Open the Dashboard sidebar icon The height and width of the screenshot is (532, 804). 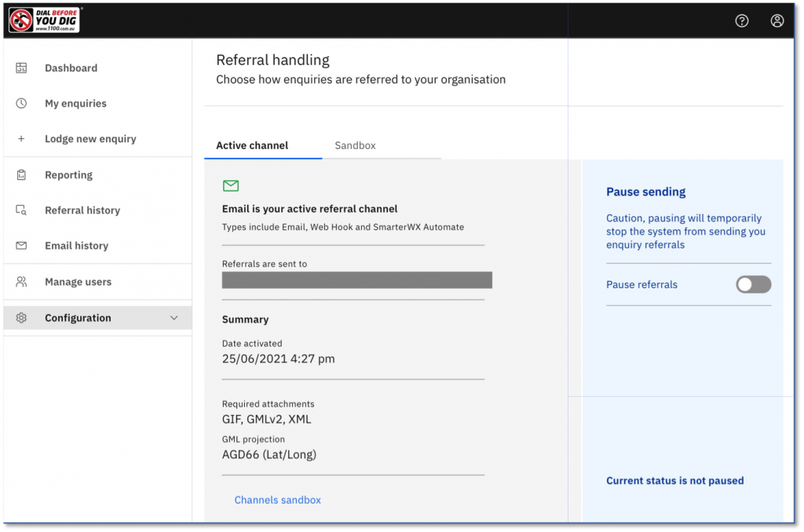point(22,67)
